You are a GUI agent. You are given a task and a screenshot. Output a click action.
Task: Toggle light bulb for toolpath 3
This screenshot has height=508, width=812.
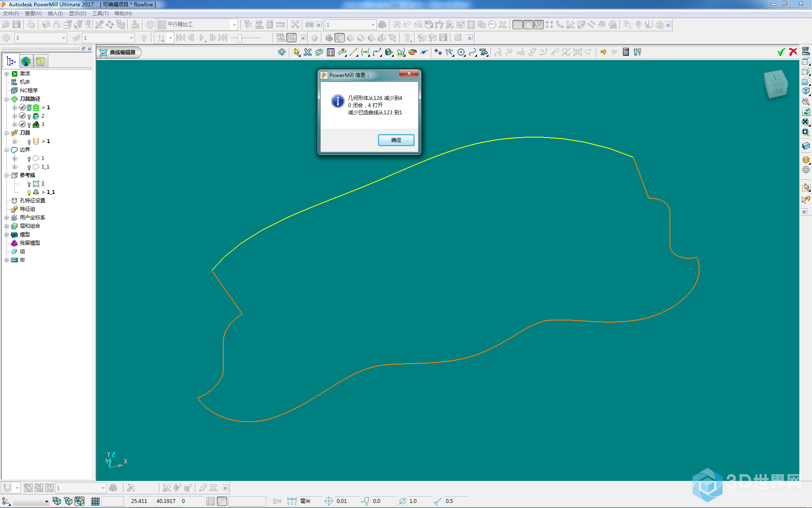pos(29,125)
